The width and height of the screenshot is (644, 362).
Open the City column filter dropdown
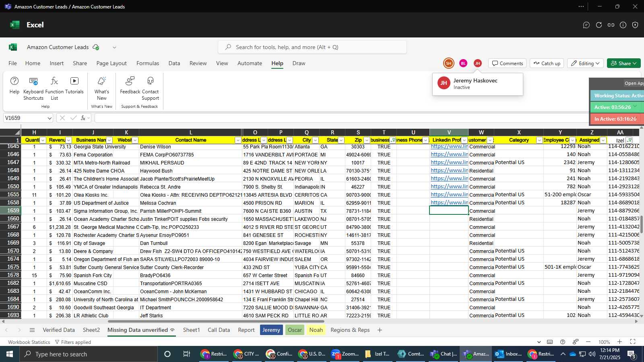point(315,140)
